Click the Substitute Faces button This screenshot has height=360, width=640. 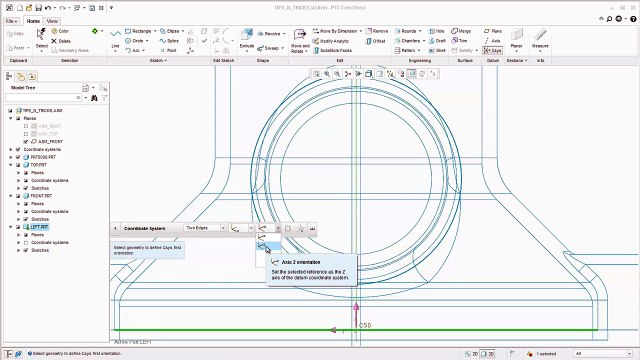[332, 51]
